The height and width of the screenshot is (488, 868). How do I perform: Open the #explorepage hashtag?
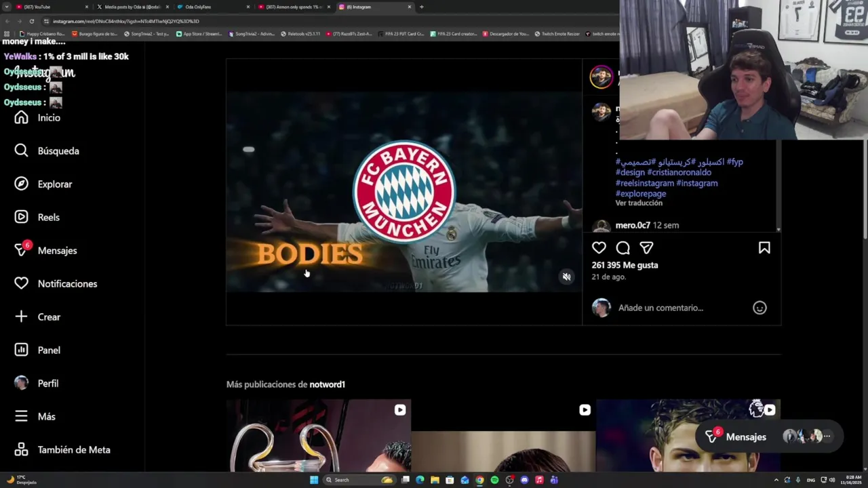point(641,194)
